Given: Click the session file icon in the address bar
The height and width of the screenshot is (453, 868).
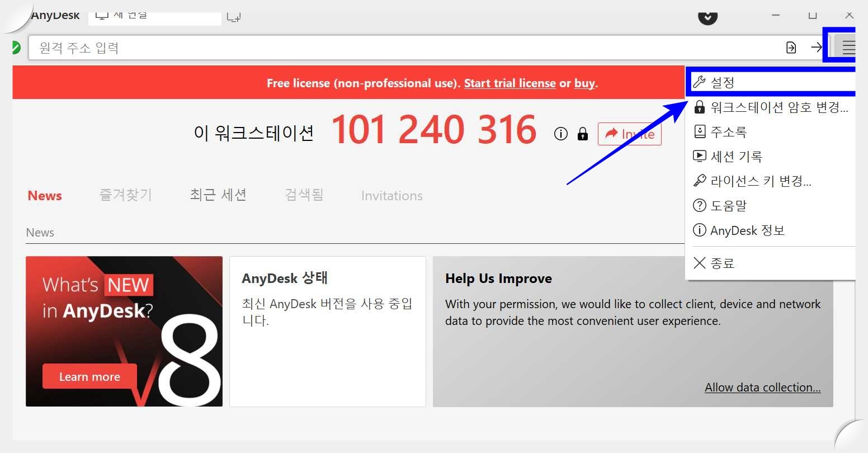Looking at the screenshot, I should [x=791, y=48].
